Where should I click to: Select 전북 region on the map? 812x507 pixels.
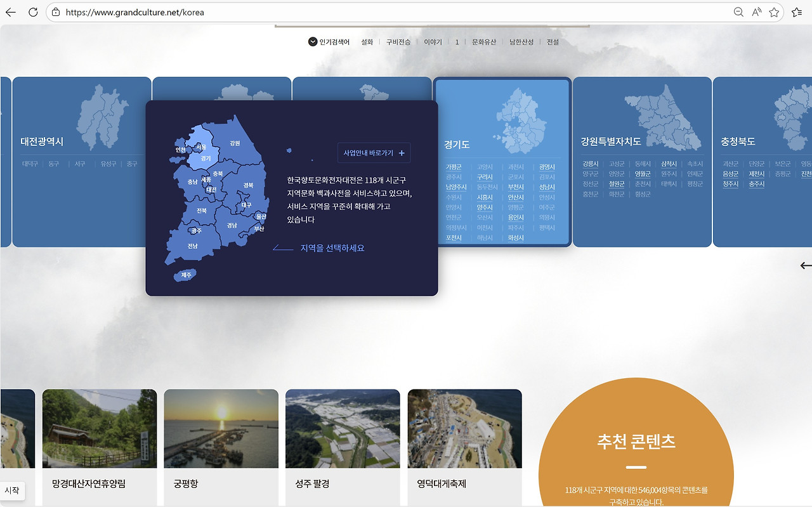click(202, 210)
